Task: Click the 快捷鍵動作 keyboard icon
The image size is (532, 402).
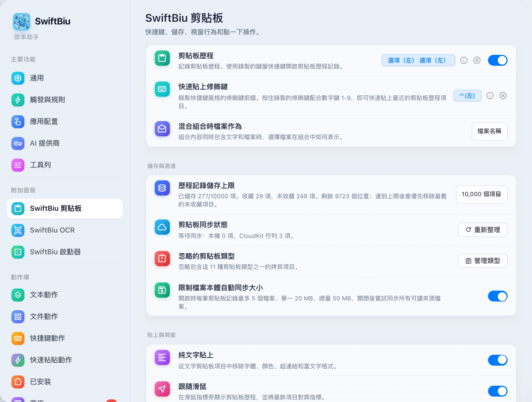Action: (18, 338)
